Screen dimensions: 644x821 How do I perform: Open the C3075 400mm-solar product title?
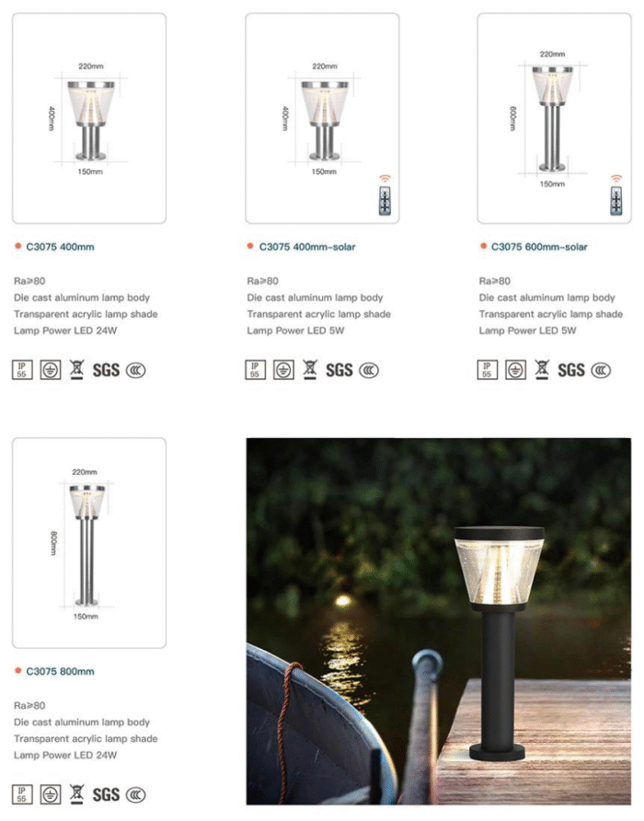(307, 247)
